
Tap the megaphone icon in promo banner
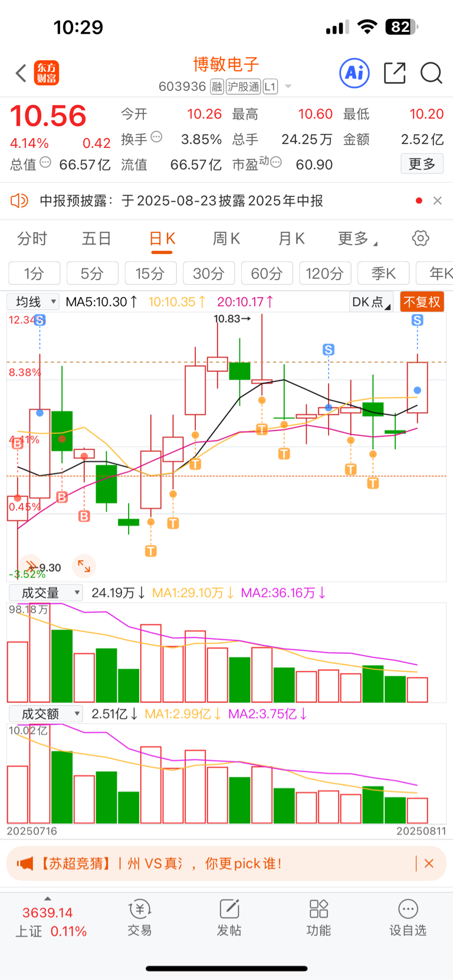[x=25, y=864]
